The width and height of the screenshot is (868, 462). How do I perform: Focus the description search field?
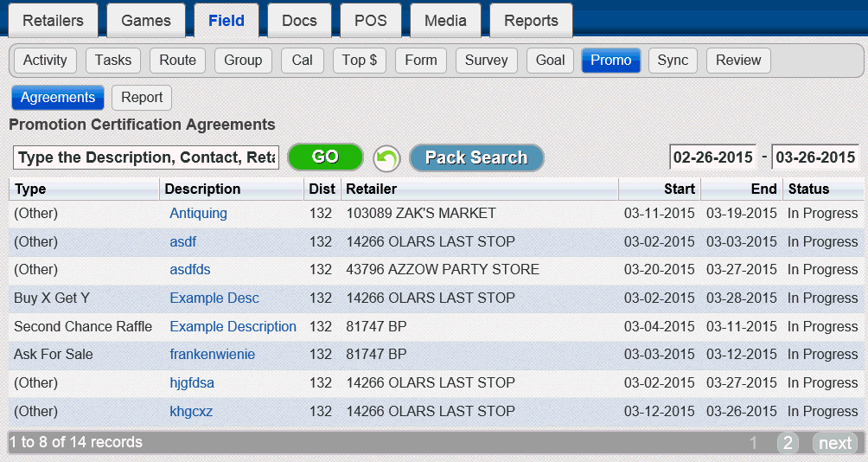(x=146, y=157)
